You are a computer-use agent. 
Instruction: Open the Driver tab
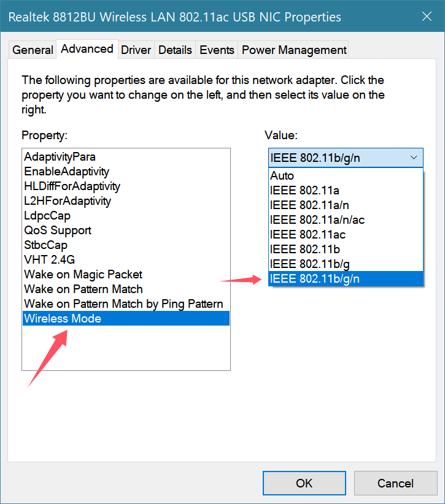136,50
